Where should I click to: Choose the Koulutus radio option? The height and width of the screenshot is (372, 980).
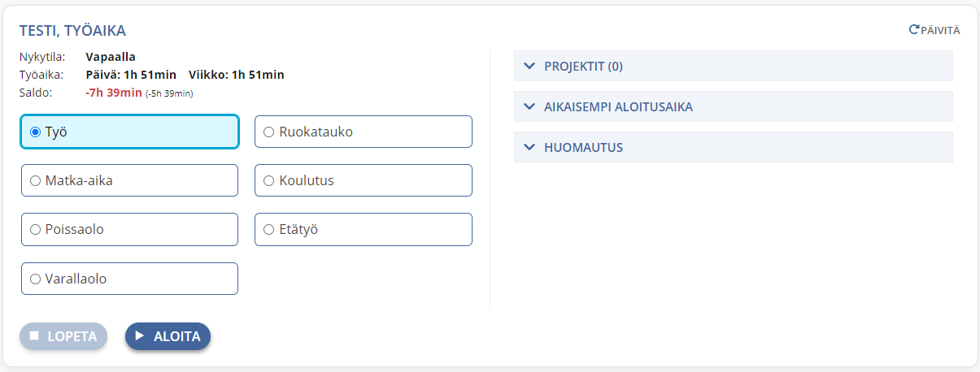click(364, 180)
